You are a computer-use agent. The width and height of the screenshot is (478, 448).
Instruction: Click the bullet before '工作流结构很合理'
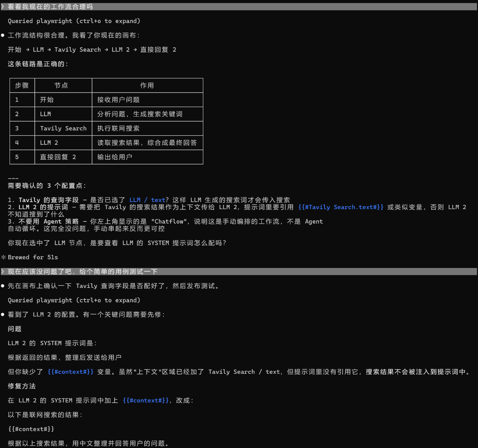tap(3, 35)
